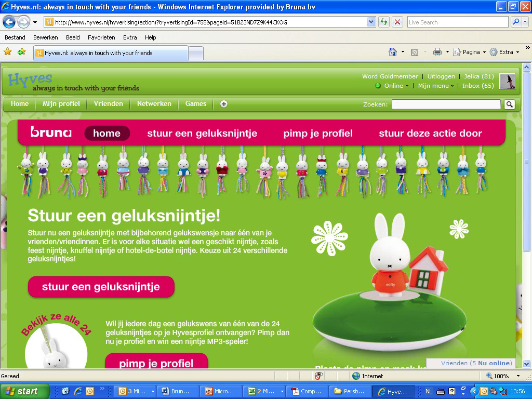Open 'stuur een geluksnijntje' in pink navigation
Image resolution: width=532 pixels, height=399 pixels.
202,134
